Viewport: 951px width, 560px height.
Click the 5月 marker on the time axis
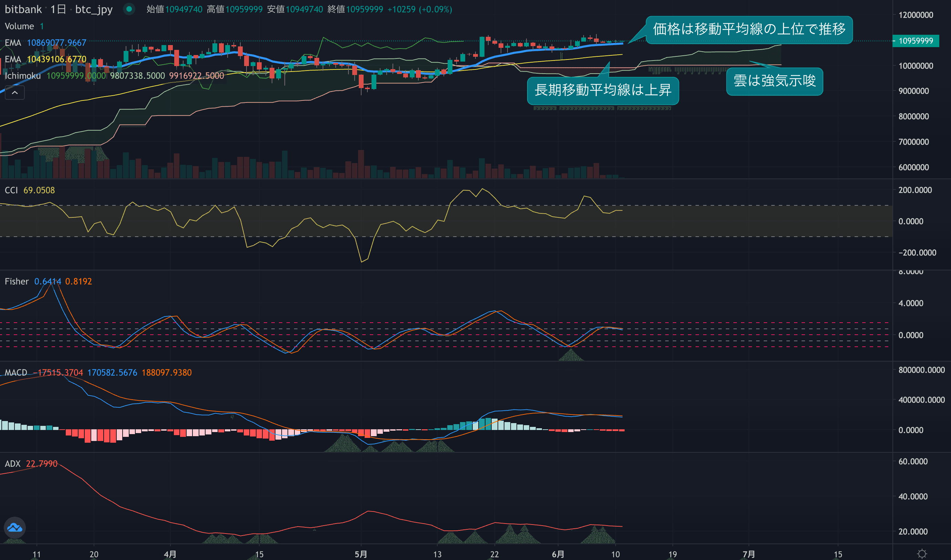[361, 554]
